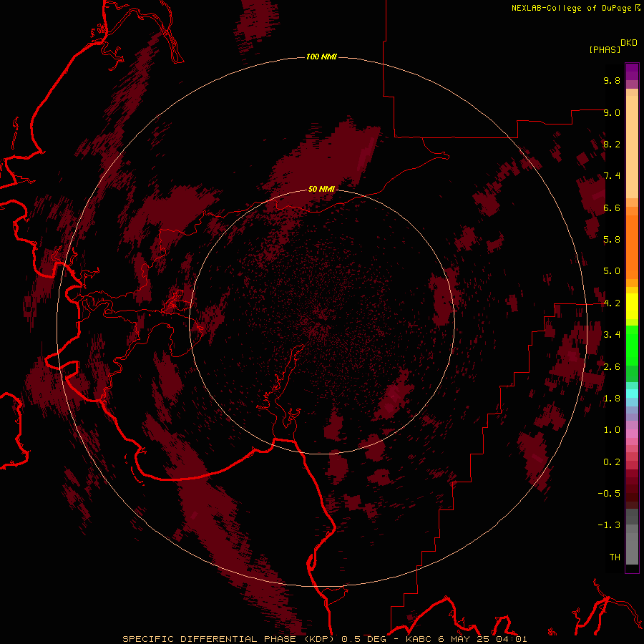The height and width of the screenshot is (644, 644).
Task: Click the -1.3 scale value
Action: pos(609,525)
